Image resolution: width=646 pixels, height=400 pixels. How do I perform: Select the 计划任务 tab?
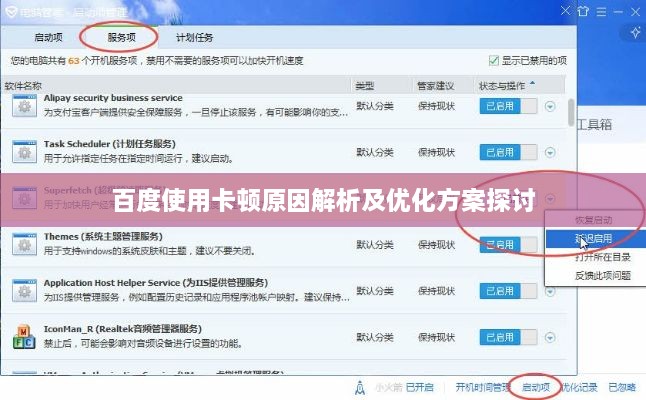coord(194,37)
